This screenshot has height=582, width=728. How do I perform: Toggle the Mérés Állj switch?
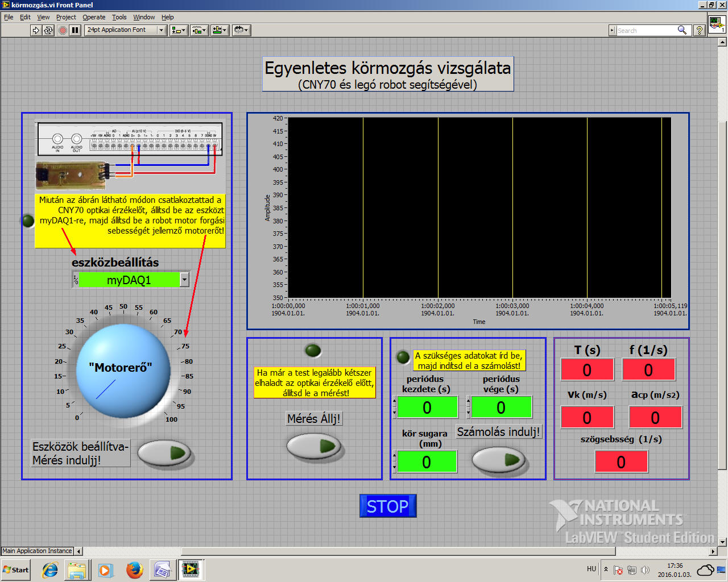(x=313, y=446)
